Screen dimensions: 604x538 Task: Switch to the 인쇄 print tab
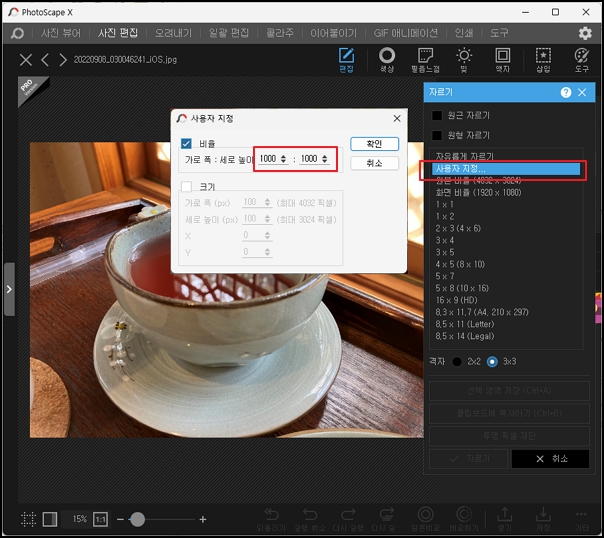464,33
